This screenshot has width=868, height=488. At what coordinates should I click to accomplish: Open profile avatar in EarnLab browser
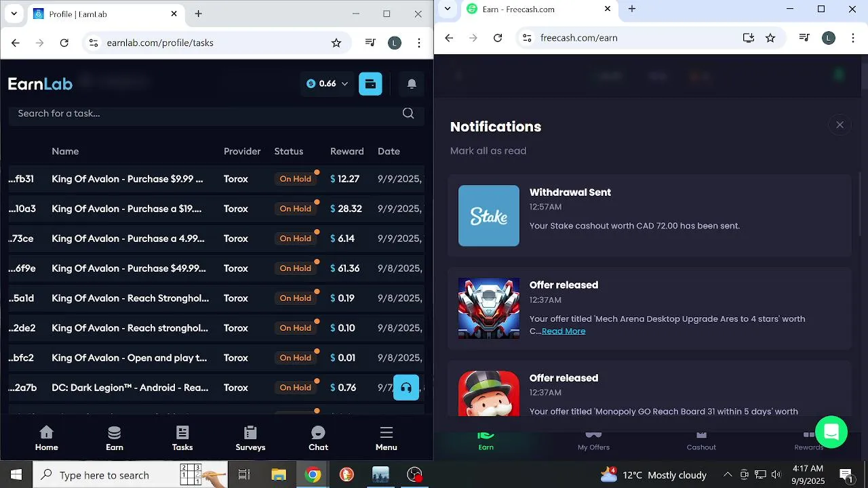395,43
